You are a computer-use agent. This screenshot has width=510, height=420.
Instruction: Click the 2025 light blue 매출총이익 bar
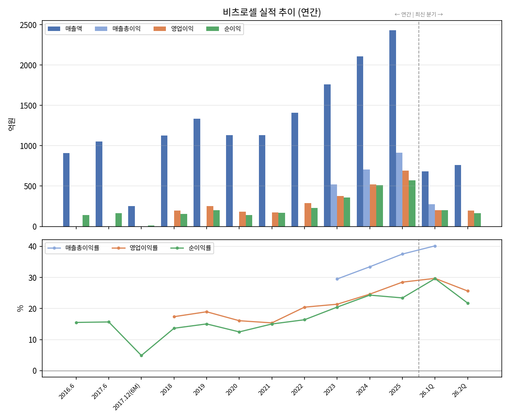(399, 190)
